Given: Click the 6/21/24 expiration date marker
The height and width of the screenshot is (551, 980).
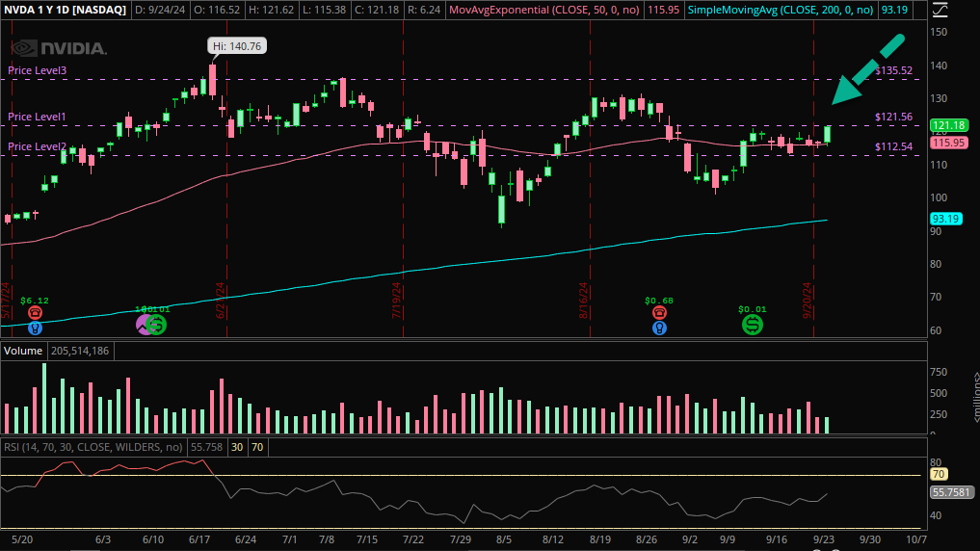Looking at the screenshot, I should point(220,301).
